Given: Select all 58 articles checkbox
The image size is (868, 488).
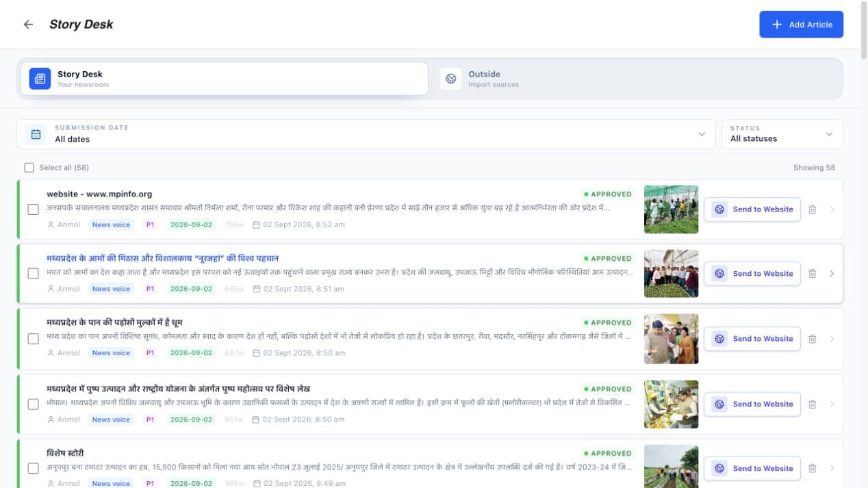Looking at the screenshot, I should click(29, 168).
